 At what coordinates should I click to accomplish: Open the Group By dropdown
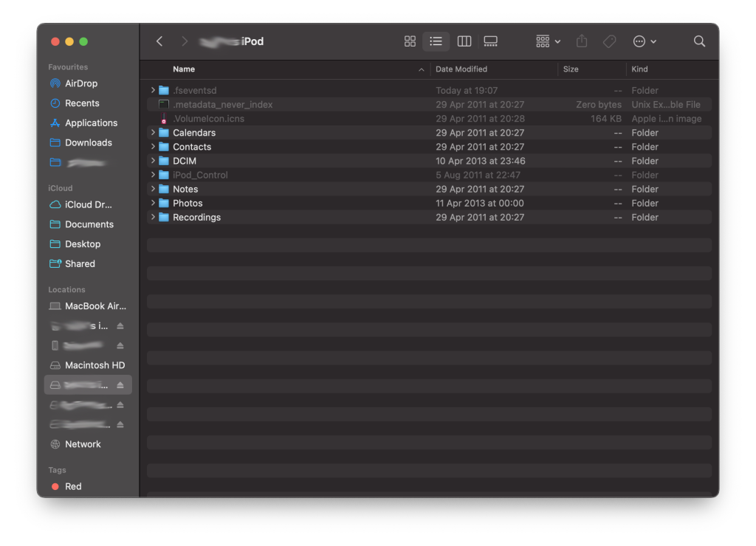[549, 41]
